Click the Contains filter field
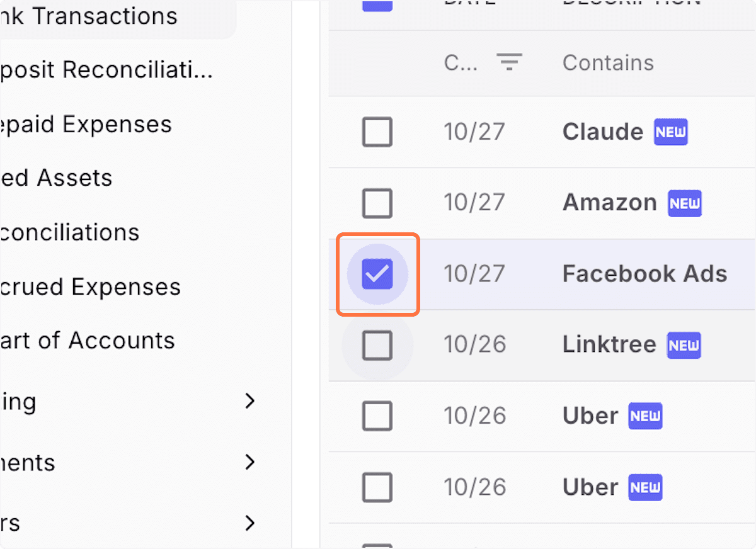The image size is (756, 549). tap(607, 62)
